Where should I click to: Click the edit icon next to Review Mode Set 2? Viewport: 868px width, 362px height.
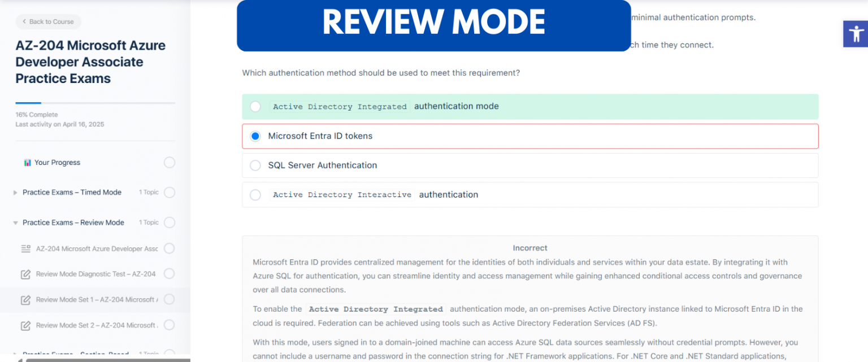point(25,325)
